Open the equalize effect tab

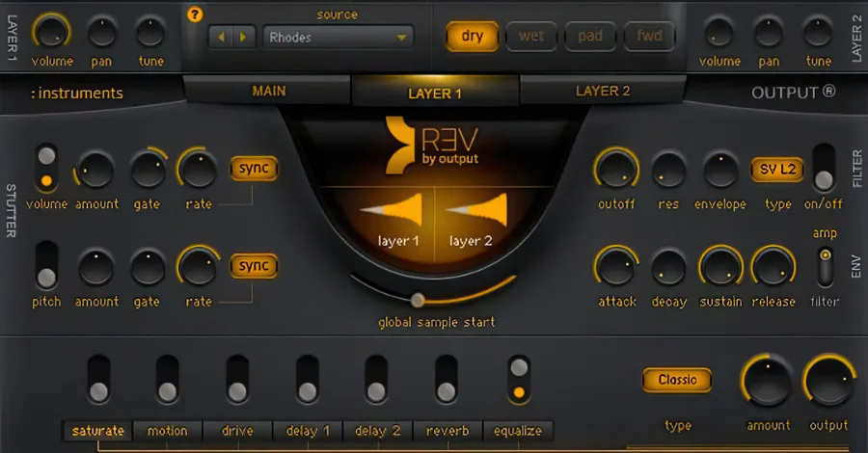click(x=518, y=431)
